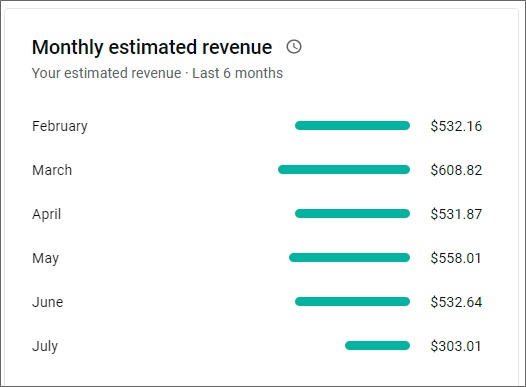Click the April revenue bar

[x=352, y=214]
